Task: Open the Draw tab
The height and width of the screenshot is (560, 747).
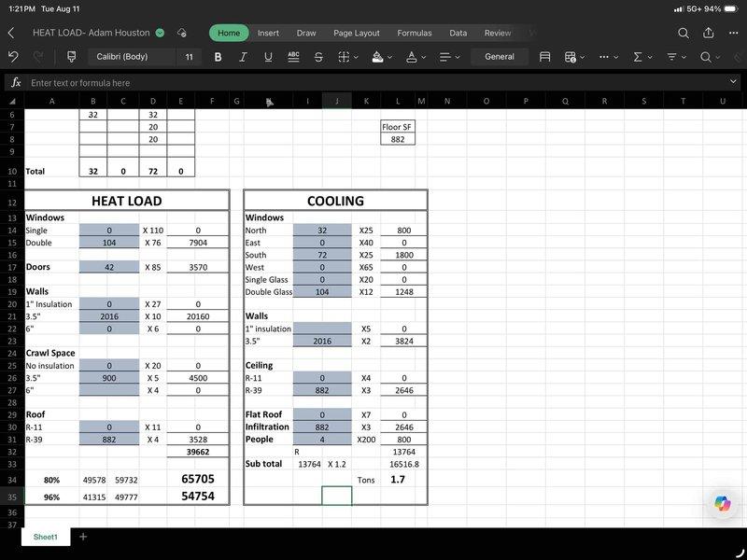Action: click(306, 33)
